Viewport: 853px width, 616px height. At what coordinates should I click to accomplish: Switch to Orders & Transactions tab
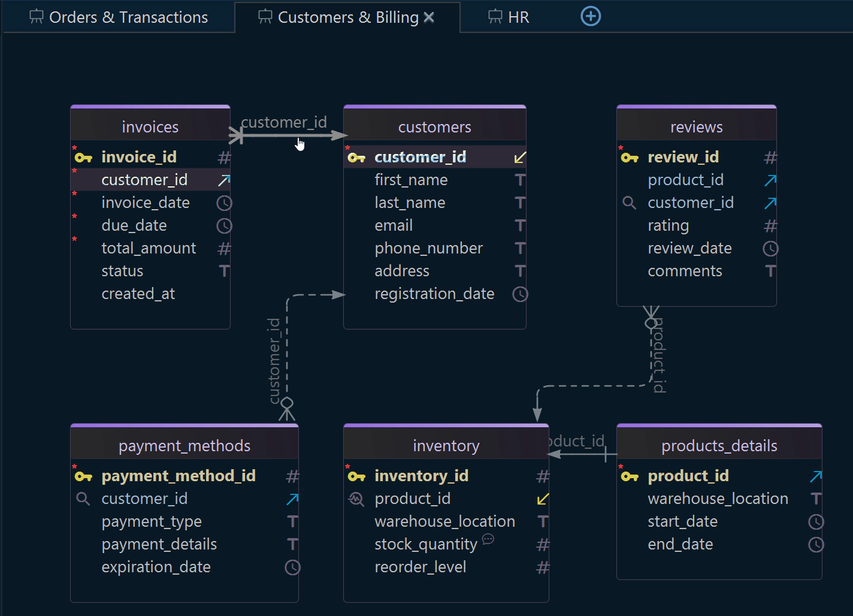(x=119, y=17)
